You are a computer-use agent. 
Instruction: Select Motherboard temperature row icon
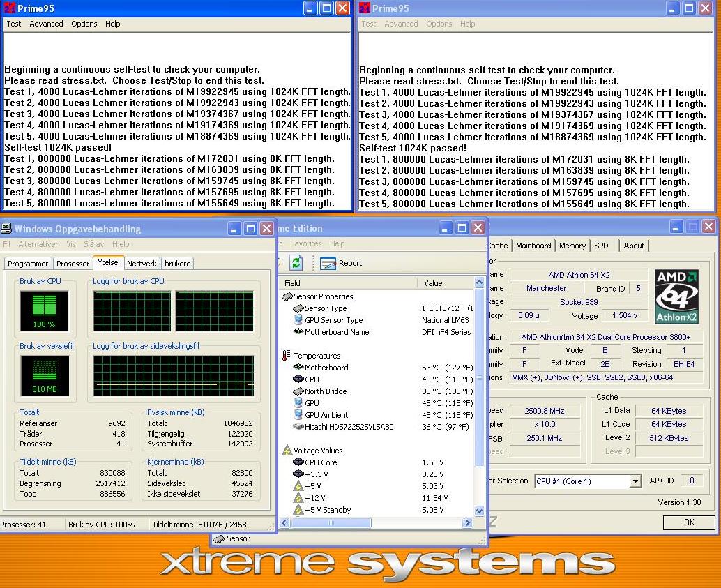298,367
